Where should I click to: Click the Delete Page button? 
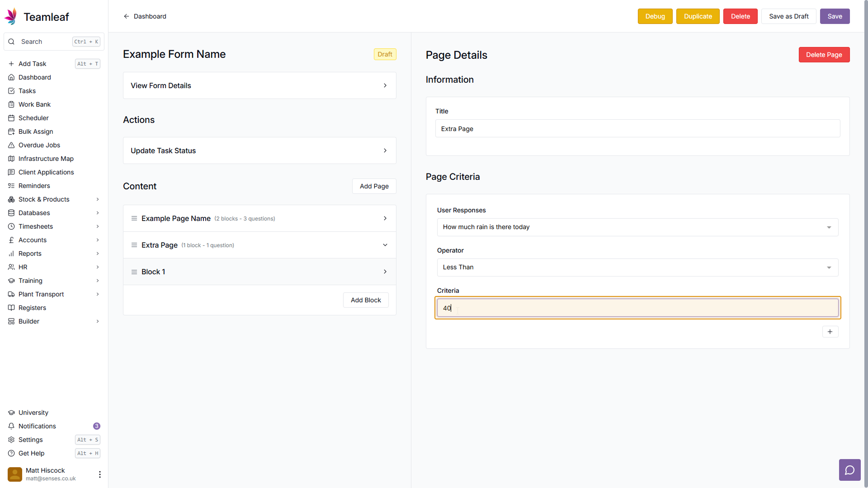click(824, 55)
